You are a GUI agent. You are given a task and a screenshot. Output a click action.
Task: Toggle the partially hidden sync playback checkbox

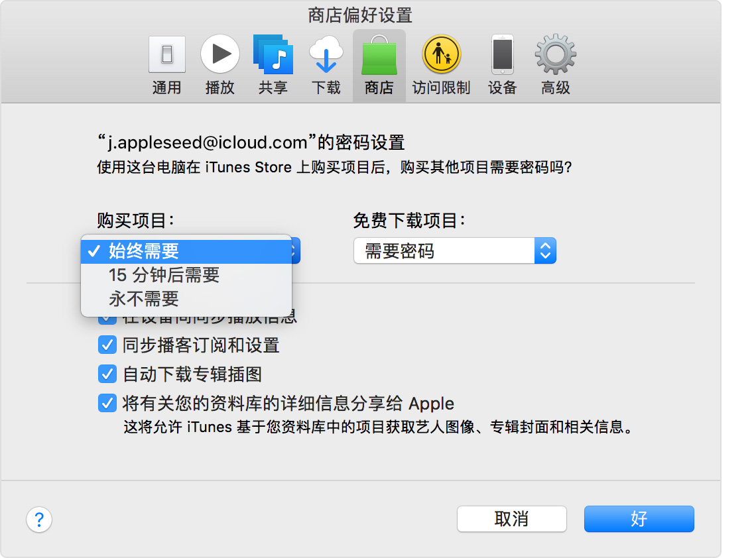click(107, 319)
